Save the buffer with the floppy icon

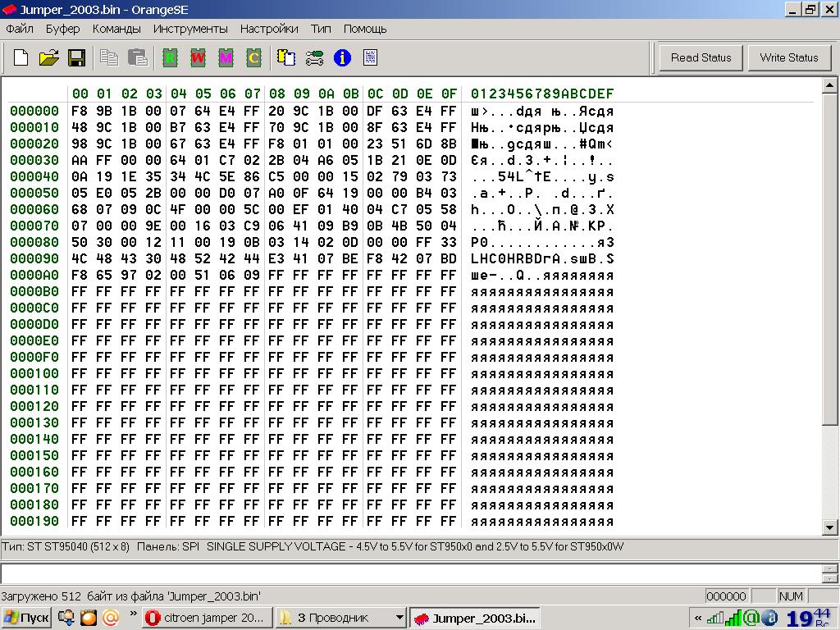point(76,57)
